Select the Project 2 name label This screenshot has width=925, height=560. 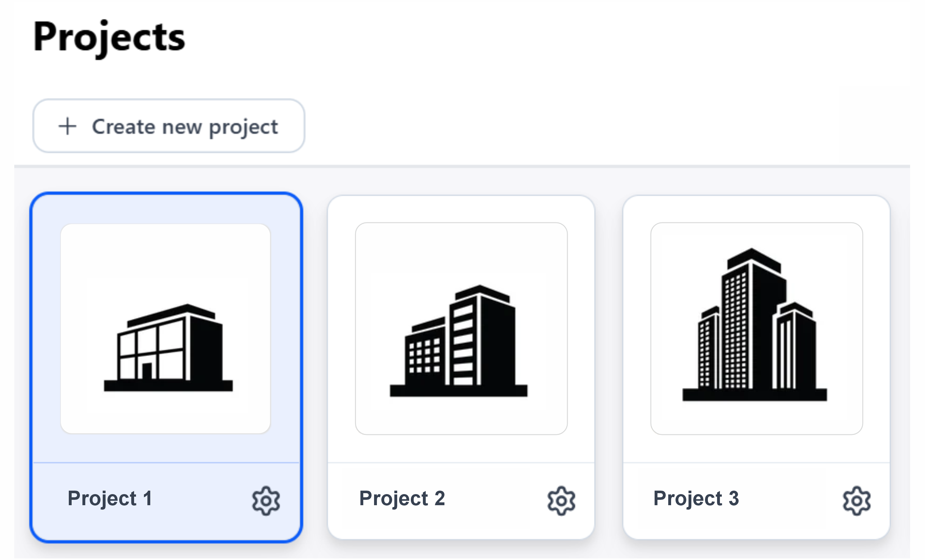point(402,499)
